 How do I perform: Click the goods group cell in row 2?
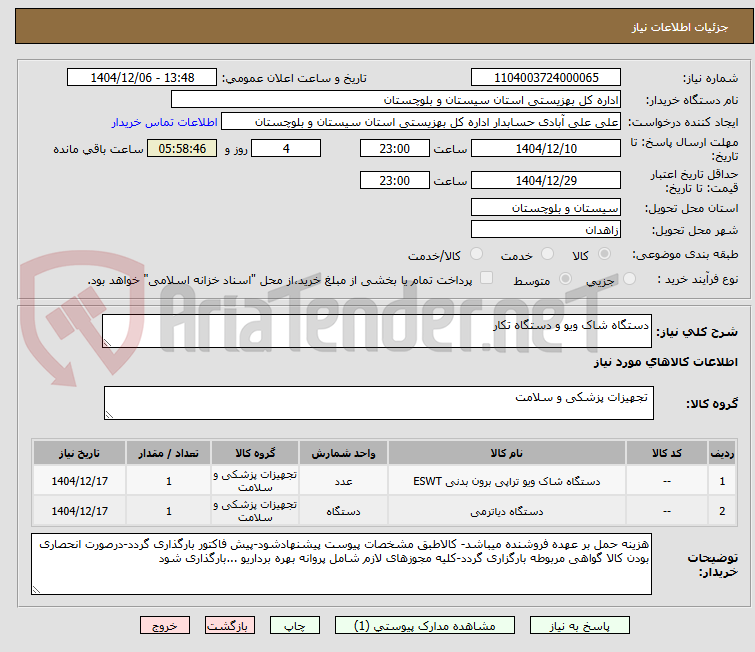tap(255, 510)
